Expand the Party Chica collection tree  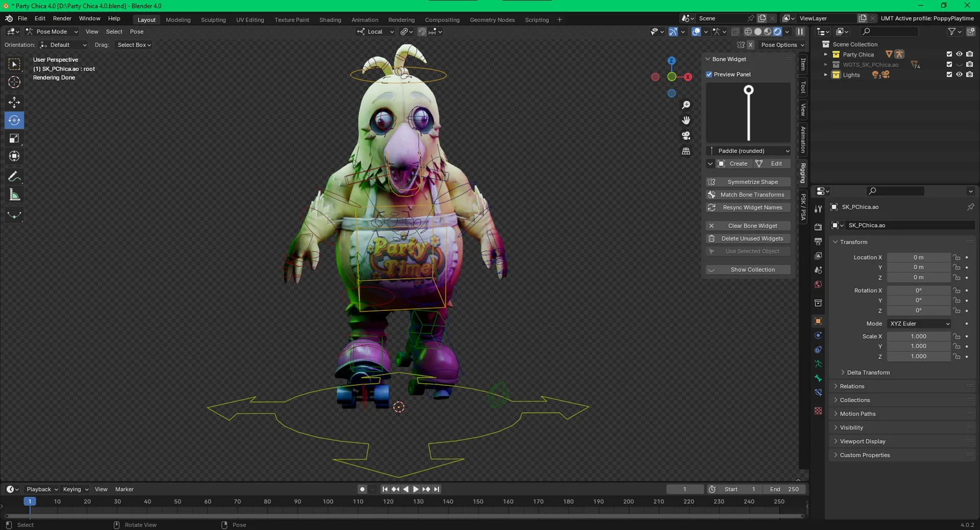(x=826, y=54)
